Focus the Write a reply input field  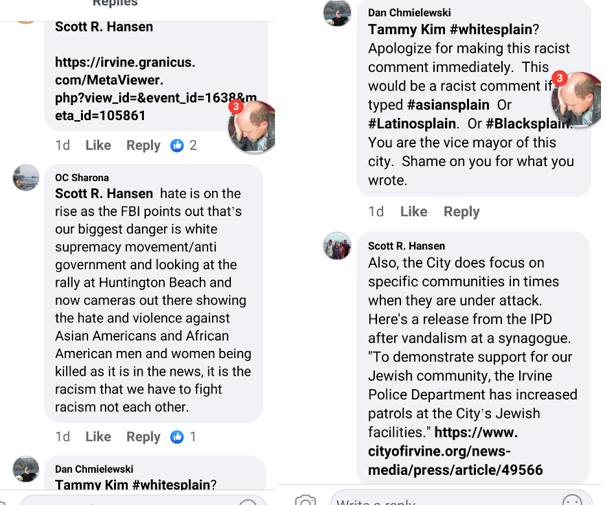[x=461, y=498]
